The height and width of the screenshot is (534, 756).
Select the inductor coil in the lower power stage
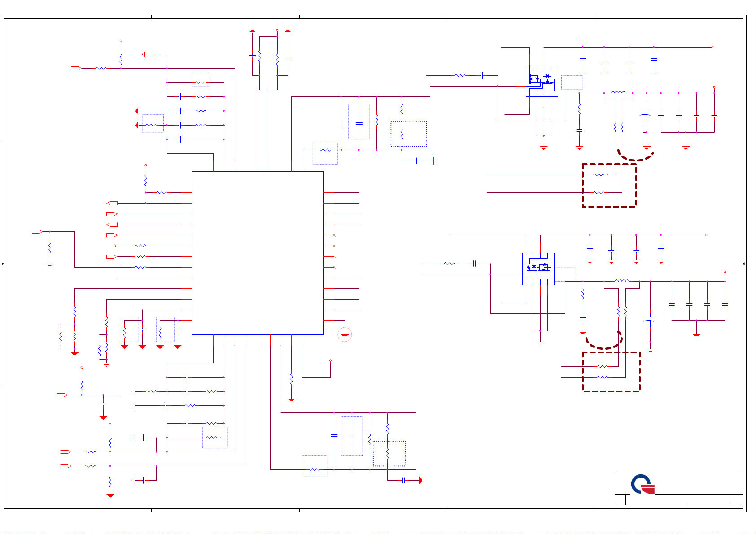622,281
